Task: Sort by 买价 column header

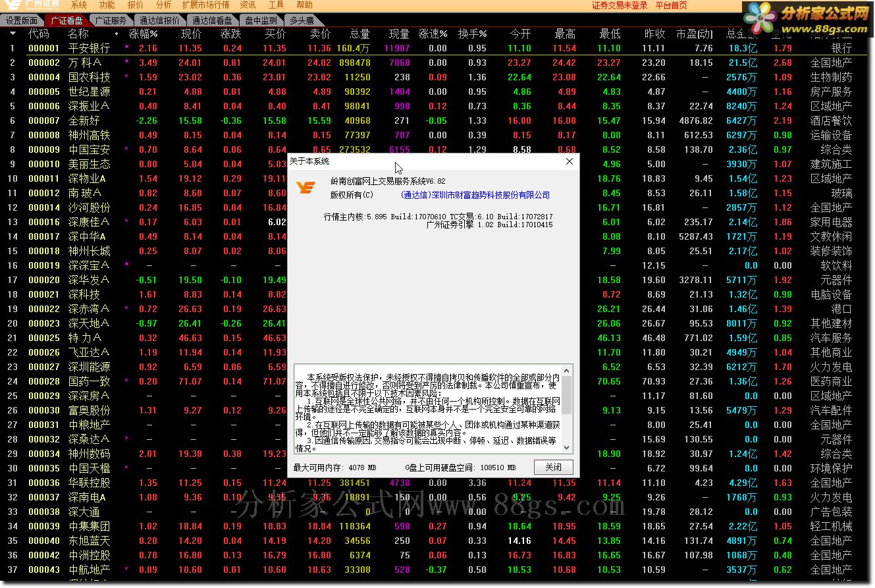Action: 275,34
